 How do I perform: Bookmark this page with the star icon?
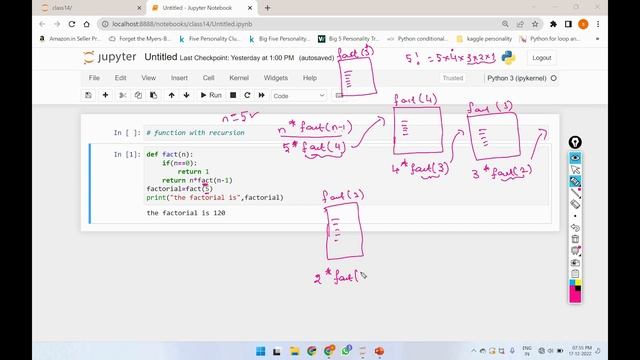[x=535, y=24]
